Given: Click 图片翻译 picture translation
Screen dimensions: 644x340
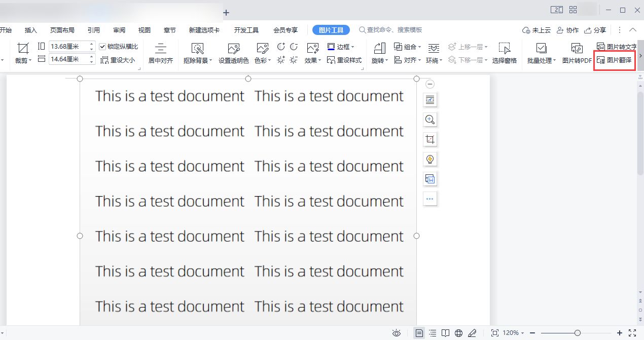Looking at the screenshot, I should pos(614,60).
